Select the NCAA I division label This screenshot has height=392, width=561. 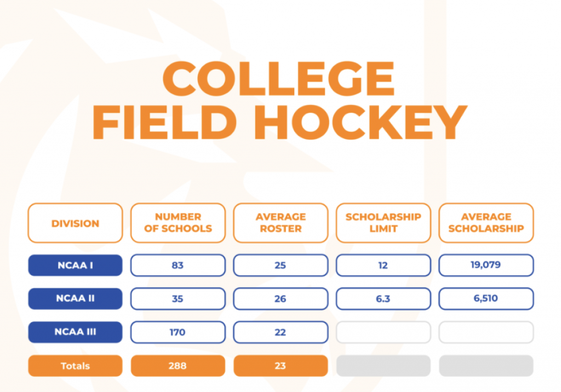click(x=75, y=266)
